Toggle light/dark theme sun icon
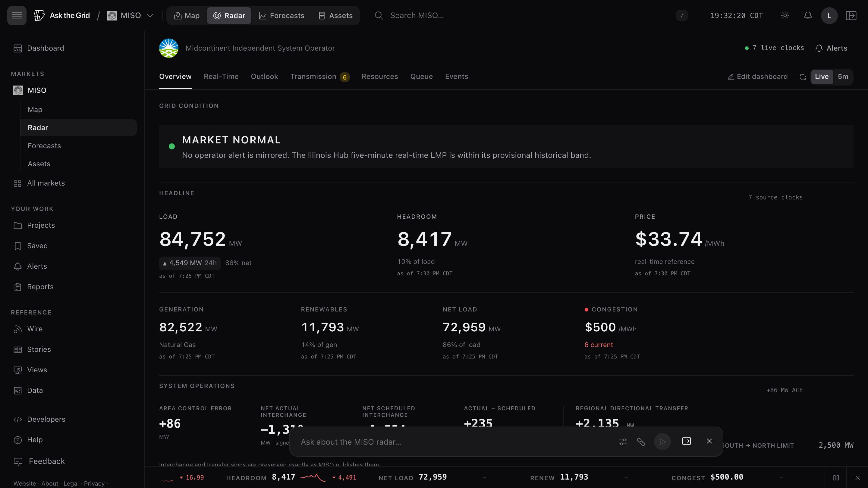Screen dimensions: 868x488 [x=785, y=15]
